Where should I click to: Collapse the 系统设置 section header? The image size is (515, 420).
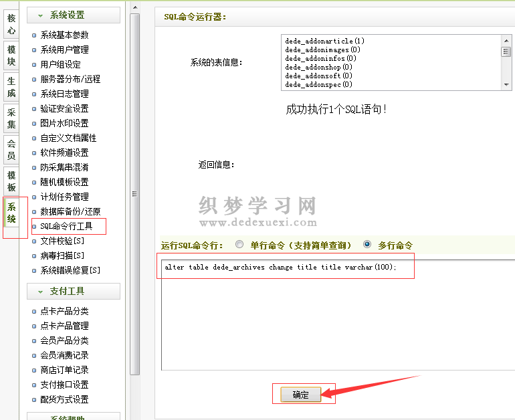point(74,15)
